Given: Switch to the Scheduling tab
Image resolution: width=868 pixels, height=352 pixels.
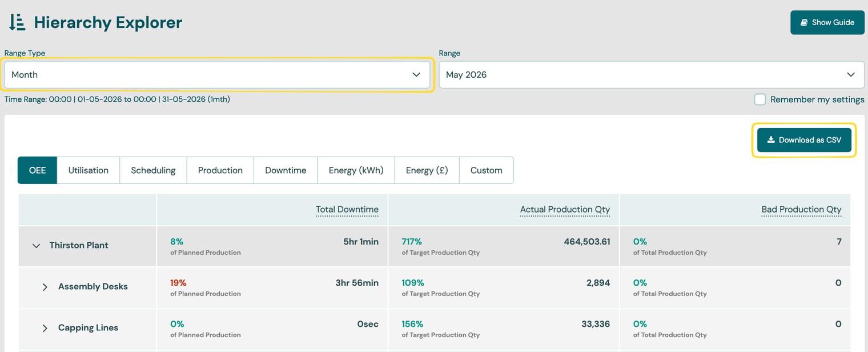Looking at the screenshot, I should click(153, 170).
